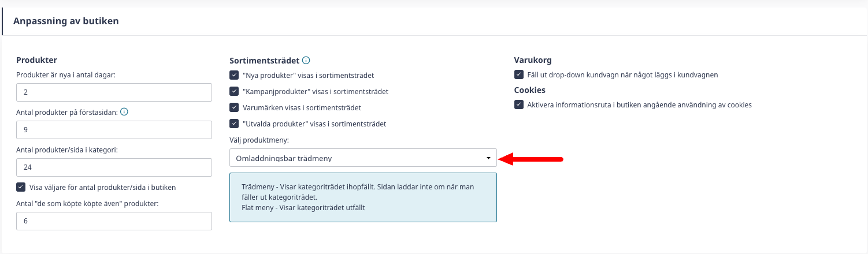Uncheck "Nya produkter" visas i sortimentsträdet
This screenshot has width=868, height=254.
pyautogui.click(x=234, y=75)
